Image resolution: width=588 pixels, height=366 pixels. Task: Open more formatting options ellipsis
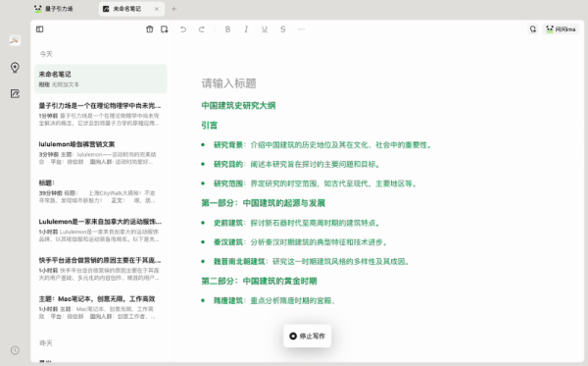(301, 29)
